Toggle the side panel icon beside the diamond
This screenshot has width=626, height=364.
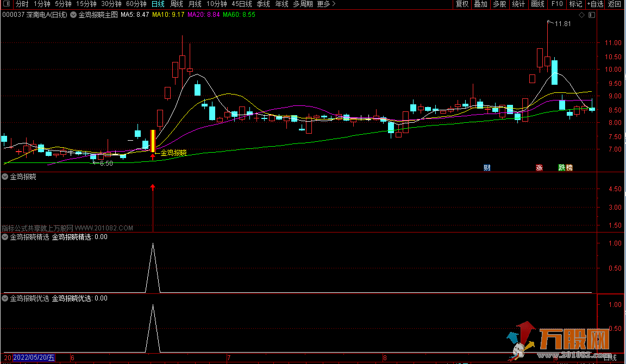(x=592, y=15)
